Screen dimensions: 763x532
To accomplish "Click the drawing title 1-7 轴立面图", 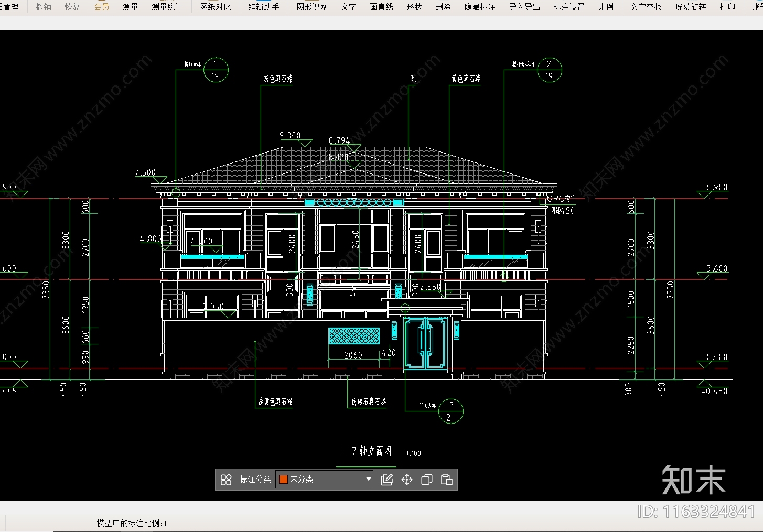I will pyautogui.click(x=366, y=451).
